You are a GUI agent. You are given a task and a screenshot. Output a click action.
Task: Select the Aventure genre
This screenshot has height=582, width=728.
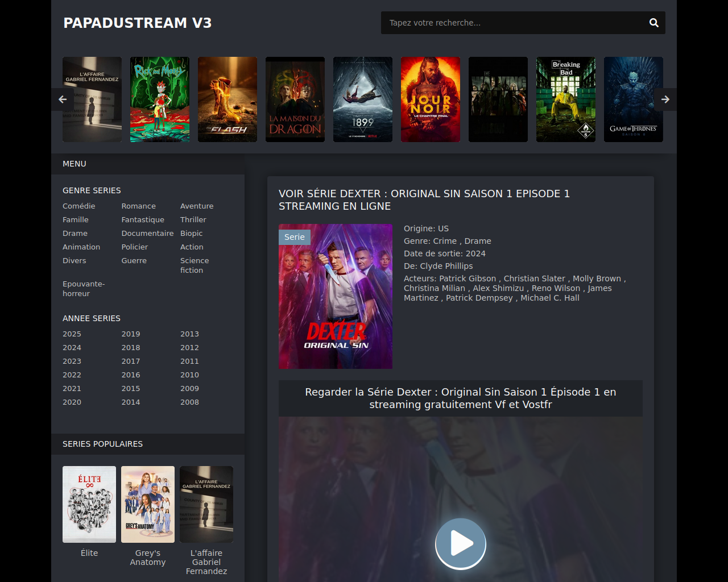point(197,206)
